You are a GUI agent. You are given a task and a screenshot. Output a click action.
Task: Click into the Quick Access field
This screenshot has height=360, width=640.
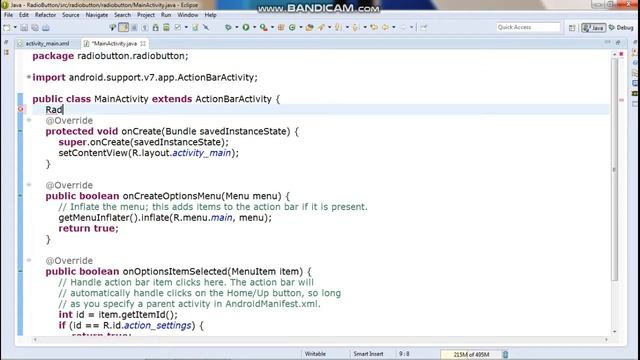pos(528,27)
